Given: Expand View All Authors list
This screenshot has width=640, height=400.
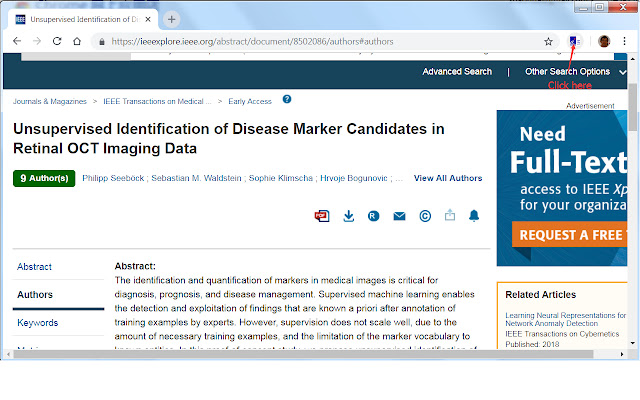Looking at the screenshot, I should (447, 178).
